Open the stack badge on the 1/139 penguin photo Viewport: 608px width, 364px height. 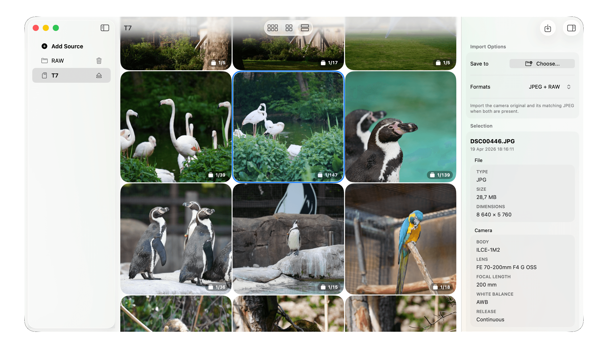[x=440, y=175]
